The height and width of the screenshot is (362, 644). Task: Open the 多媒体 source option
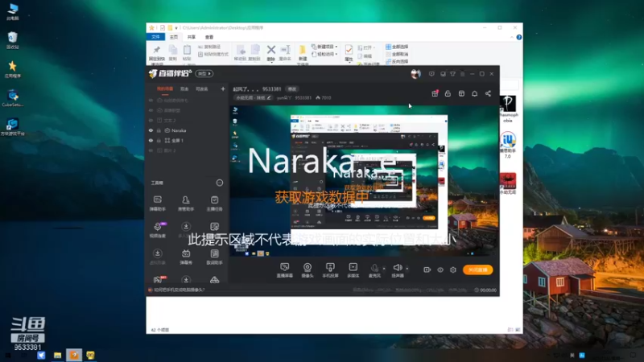(353, 270)
